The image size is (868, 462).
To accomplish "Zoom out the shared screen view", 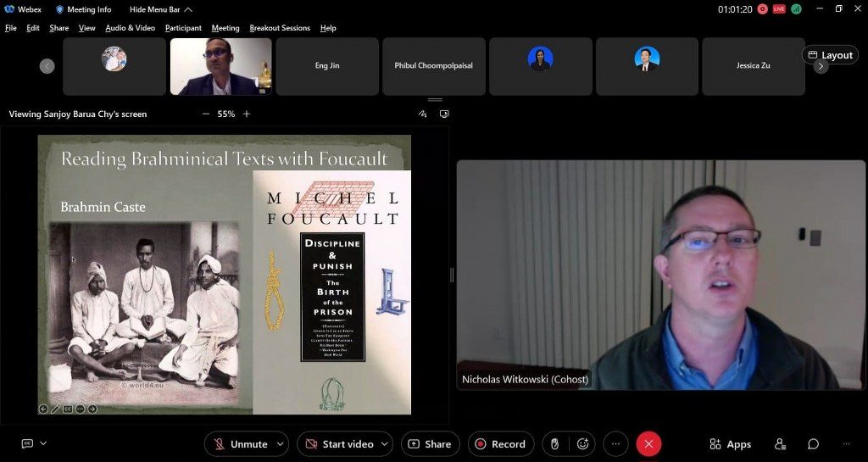I will coord(206,114).
